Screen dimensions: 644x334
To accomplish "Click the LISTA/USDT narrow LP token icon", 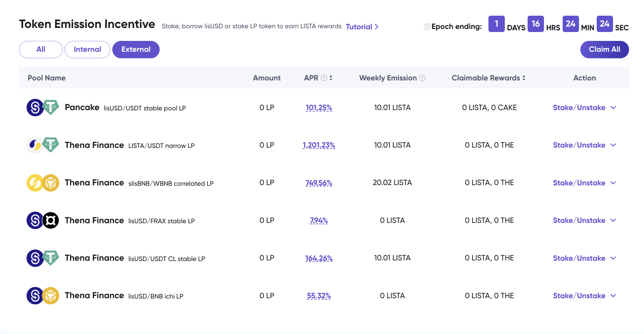I will tap(43, 145).
